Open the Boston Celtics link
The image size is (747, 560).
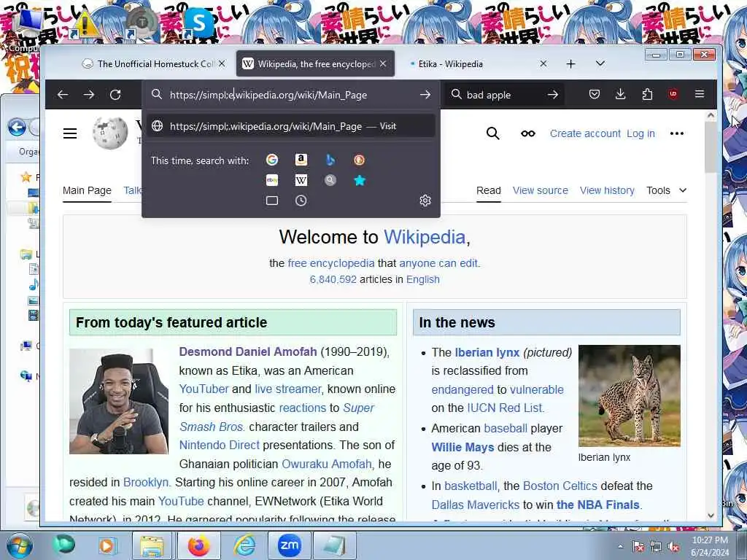560,486
